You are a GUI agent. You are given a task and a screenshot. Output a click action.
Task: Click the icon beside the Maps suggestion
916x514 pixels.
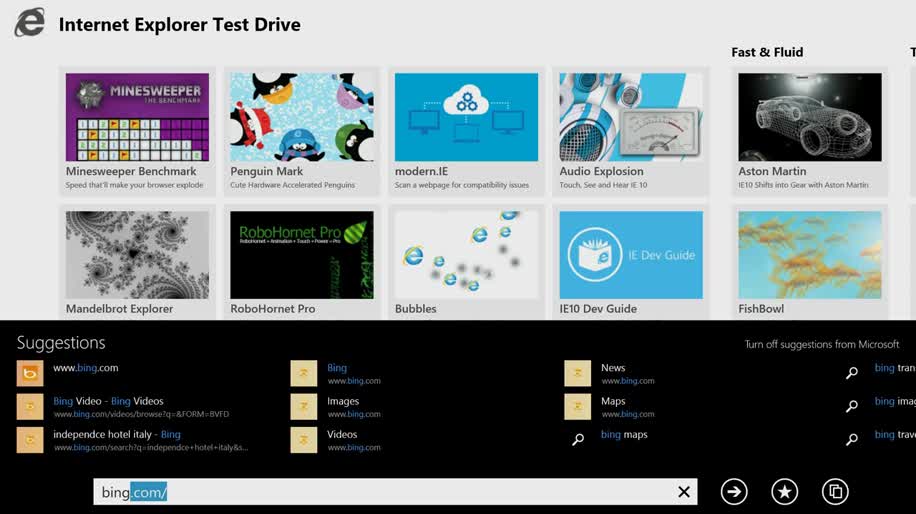(x=578, y=407)
